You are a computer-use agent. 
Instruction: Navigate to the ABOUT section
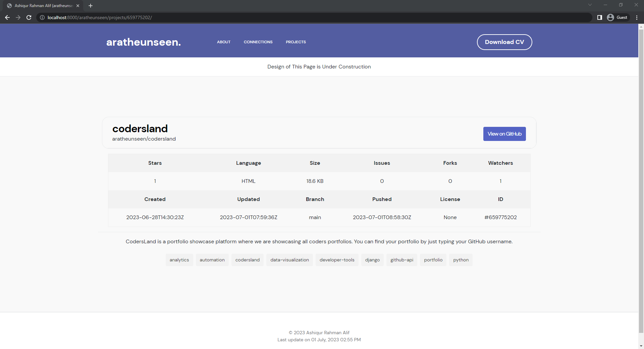click(223, 42)
